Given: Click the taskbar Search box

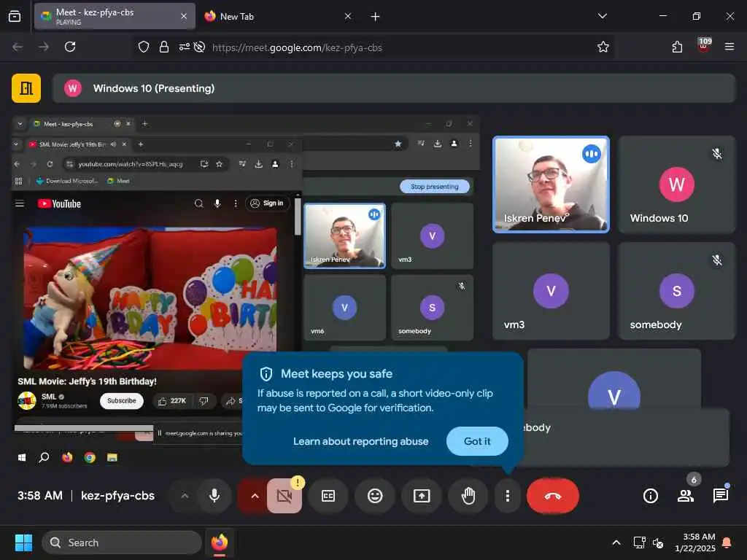Looking at the screenshot, I should pos(122,542).
